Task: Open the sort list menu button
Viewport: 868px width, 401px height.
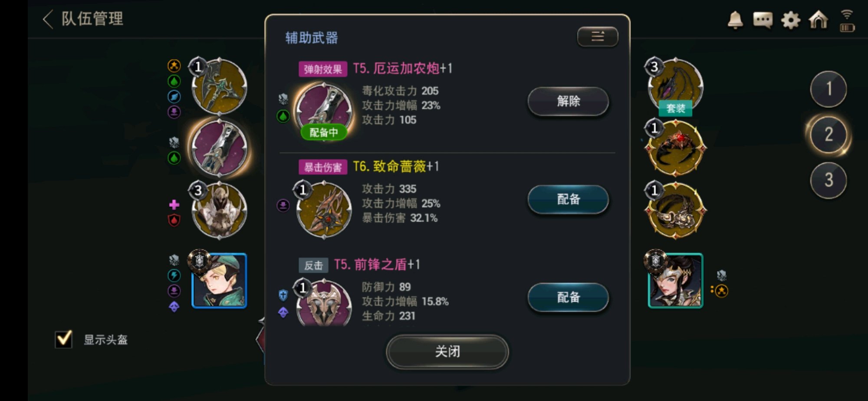Action: coord(598,36)
